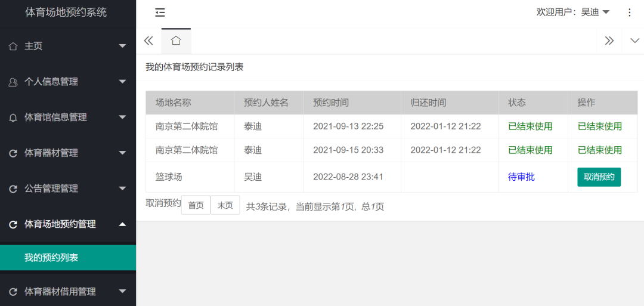Image resolution: width=644 pixels, height=306 pixels.
Task: Click the green 取消预约 button for 篮球场
Action: click(599, 177)
